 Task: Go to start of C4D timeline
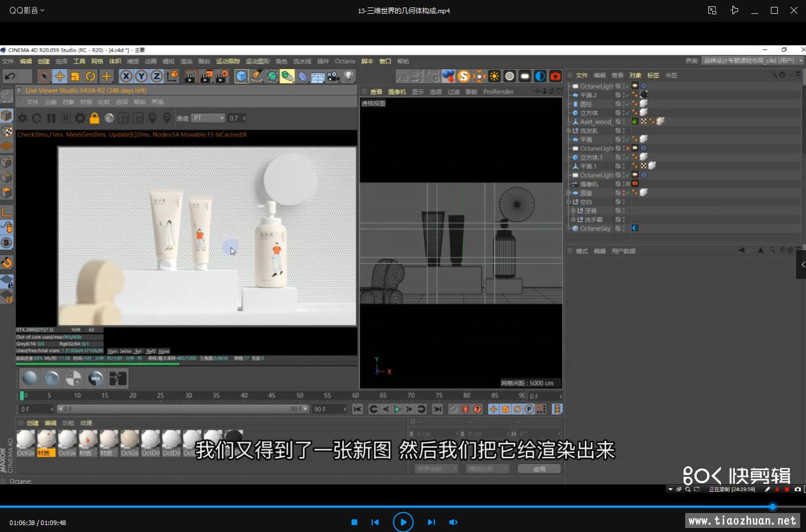(357, 409)
